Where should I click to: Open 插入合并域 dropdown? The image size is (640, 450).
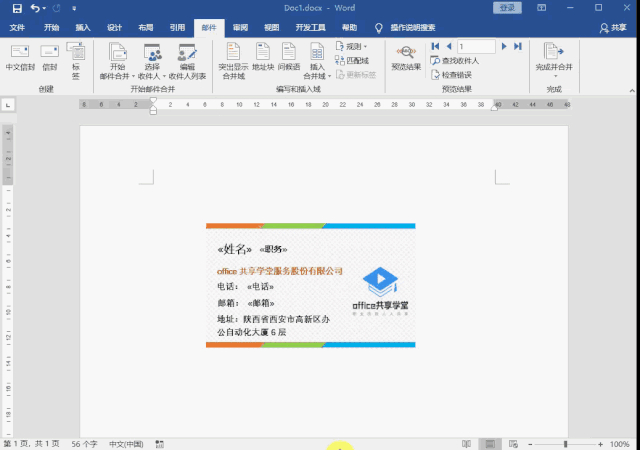(x=317, y=61)
